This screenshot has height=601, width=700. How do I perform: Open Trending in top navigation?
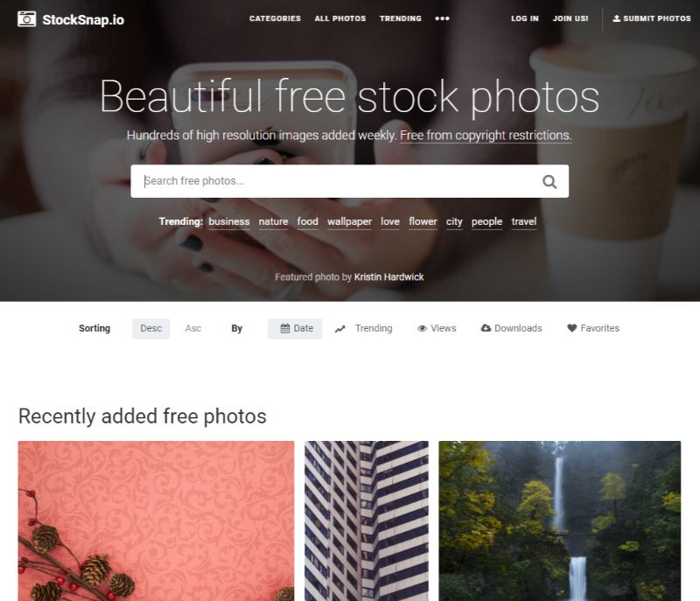[x=401, y=18]
